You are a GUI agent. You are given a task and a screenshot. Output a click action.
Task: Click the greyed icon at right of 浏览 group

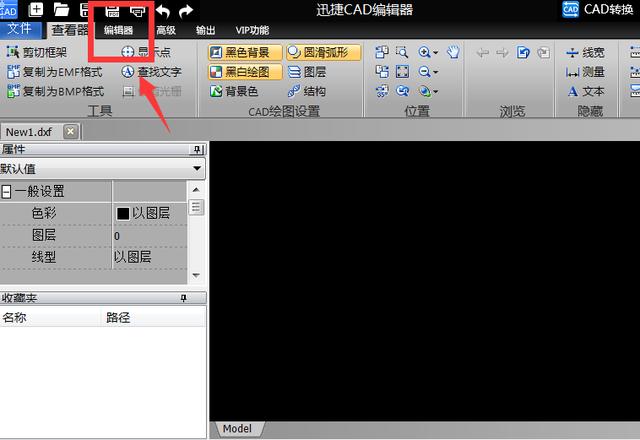point(543,53)
